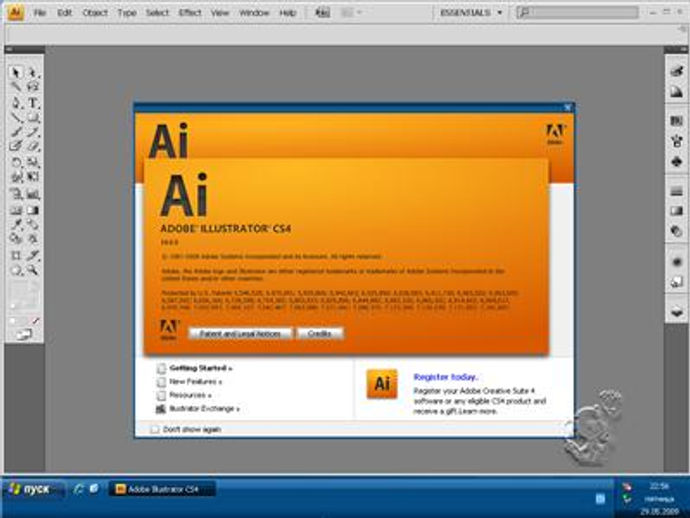Expand the right panel dock

pos(683,49)
